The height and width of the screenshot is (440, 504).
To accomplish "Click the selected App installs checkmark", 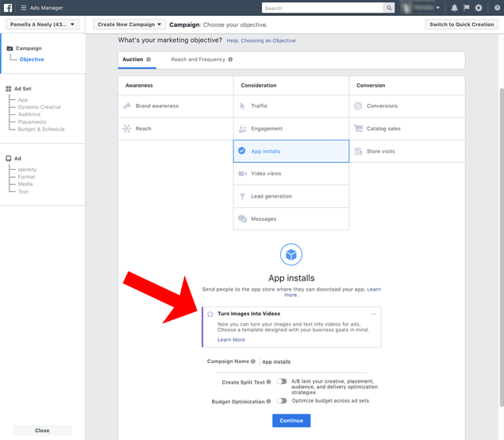I will click(242, 151).
